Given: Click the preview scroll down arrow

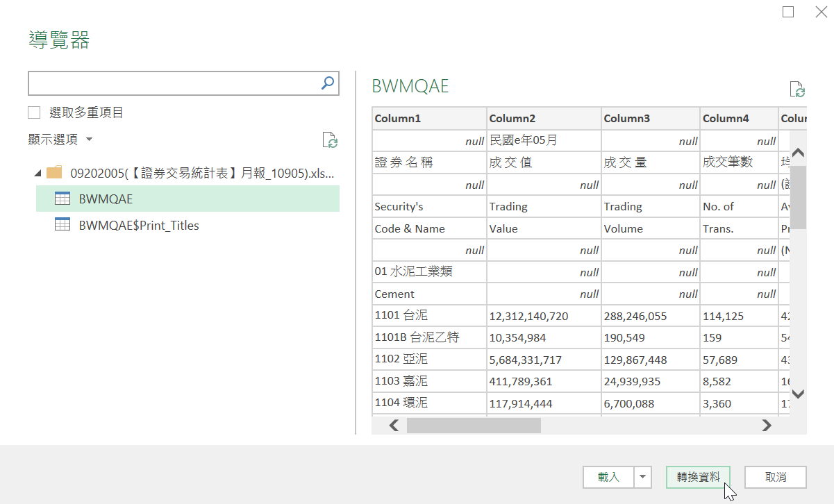Looking at the screenshot, I should point(798,394).
